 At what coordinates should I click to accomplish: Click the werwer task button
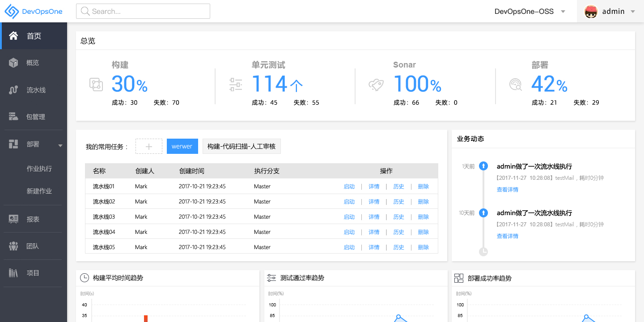tap(182, 146)
